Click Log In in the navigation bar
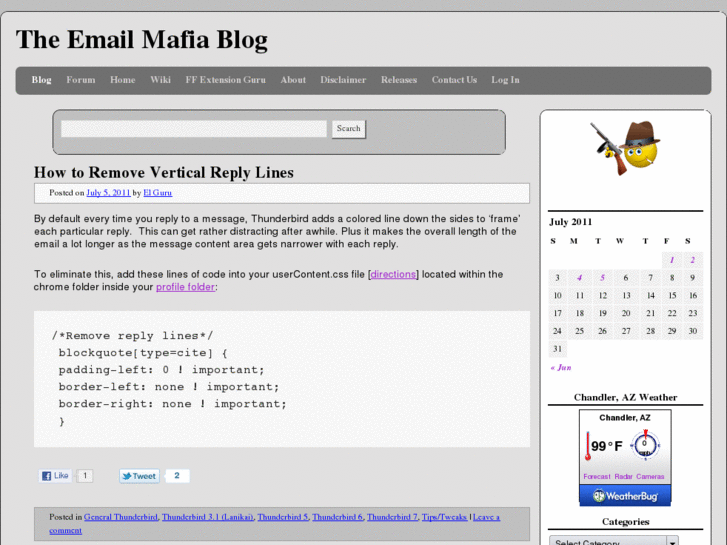This screenshot has height=545, width=727. click(505, 80)
